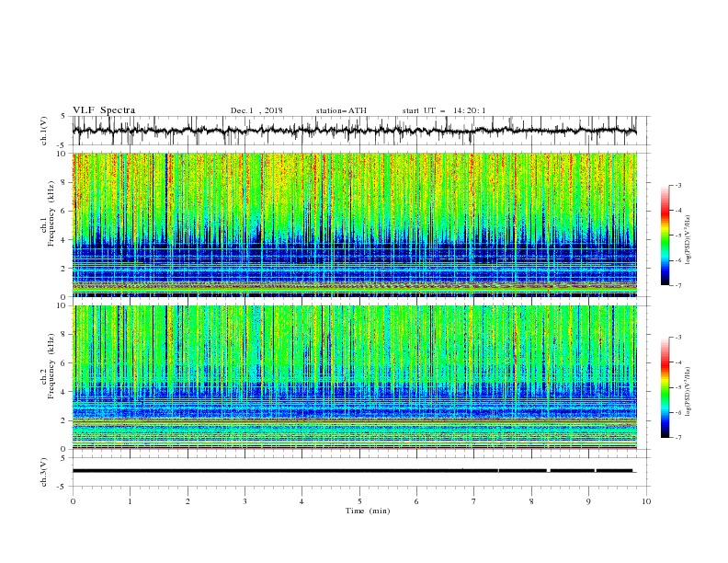Click the 'ch.1(V)' waveform axis label
This screenshot has width=728, height=563.
[44, 131]
